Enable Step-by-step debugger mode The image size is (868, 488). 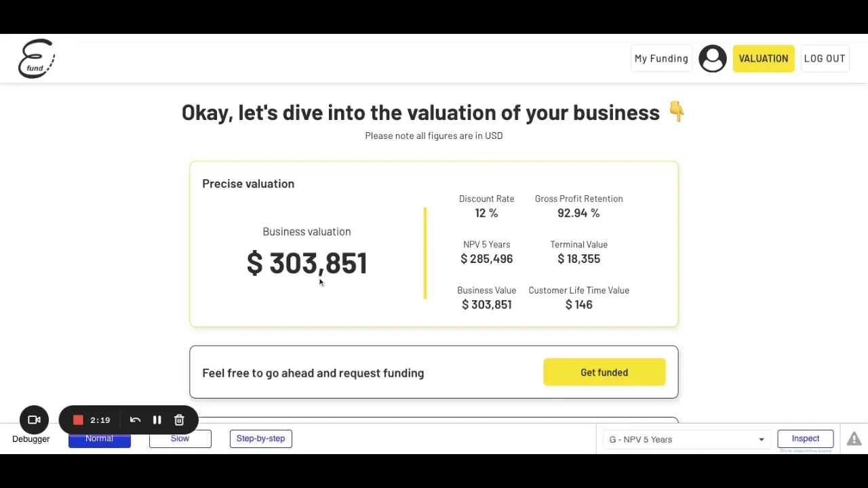tap(260, 439)
